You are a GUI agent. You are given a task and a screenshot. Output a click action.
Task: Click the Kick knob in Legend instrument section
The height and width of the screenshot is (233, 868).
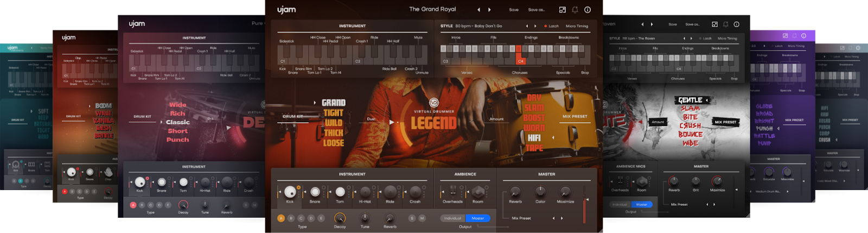pyautogui.click(x=290, y=191)
